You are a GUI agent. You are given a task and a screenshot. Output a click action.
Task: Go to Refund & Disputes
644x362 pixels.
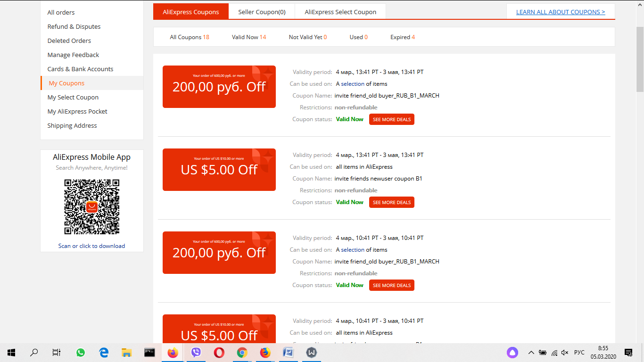coord(74,26)
